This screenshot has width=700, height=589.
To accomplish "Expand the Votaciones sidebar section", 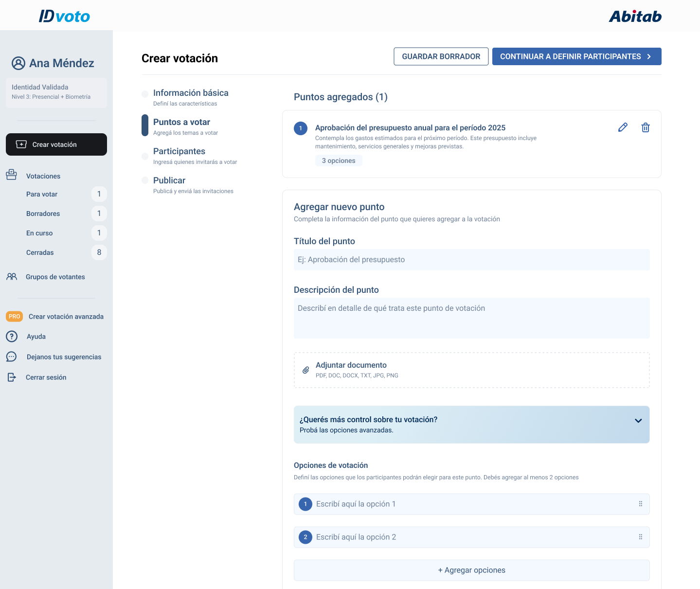I will click(43, 176).
